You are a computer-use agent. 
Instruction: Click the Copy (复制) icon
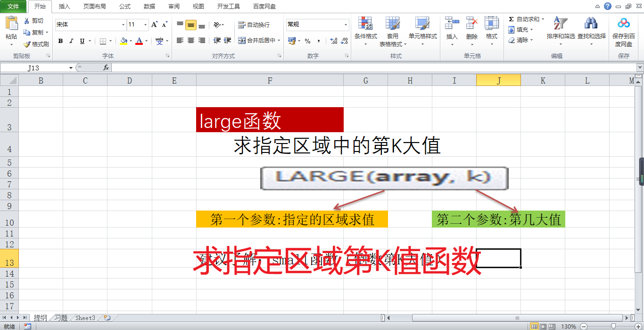coord(27,33)
